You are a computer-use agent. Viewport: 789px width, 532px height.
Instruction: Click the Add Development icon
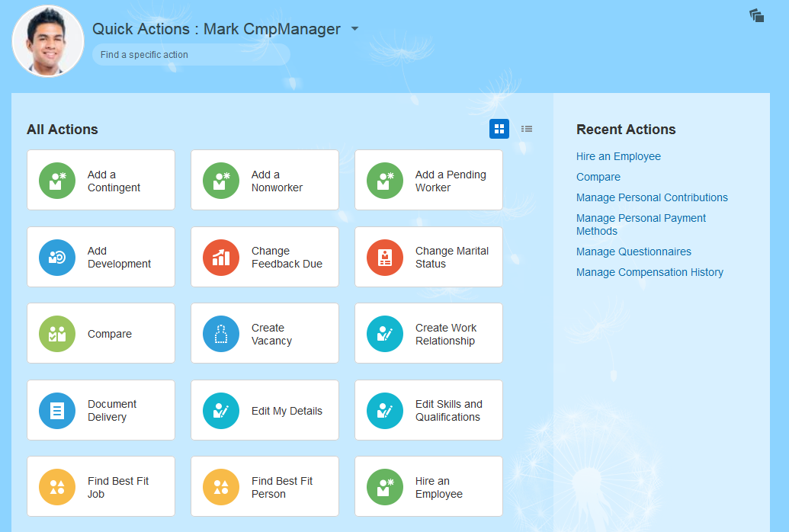(57, 258)
